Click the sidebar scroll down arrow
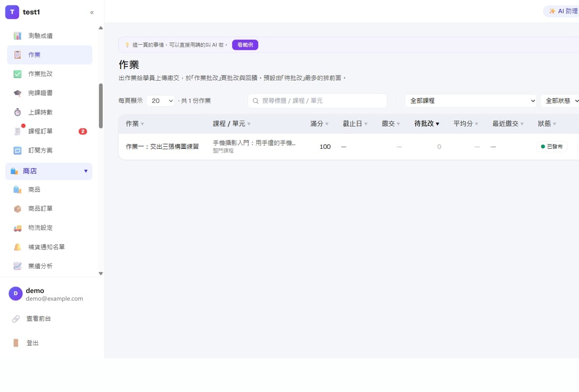Viewport: 579px width, 392px height. [x=101, y=273]
